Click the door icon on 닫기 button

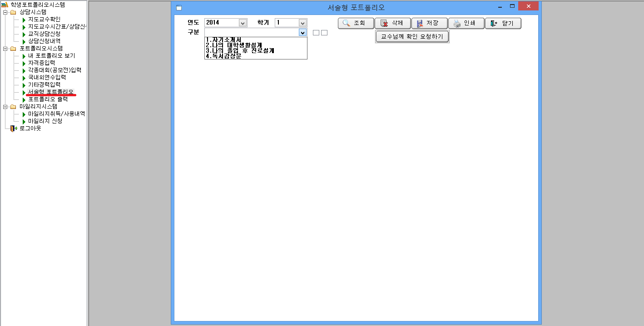494,24
